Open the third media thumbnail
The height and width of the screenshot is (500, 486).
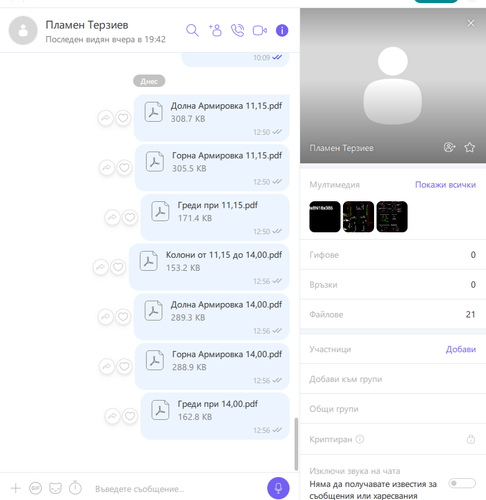click(392, 217)
